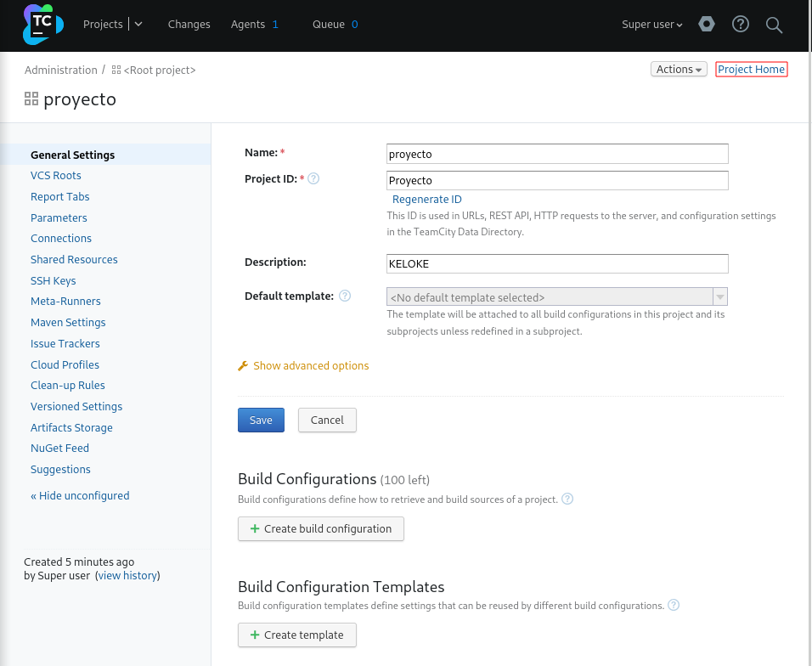Open the help question mark icon in header
Viewport: 812px width, 666px height.
[740, 24]
